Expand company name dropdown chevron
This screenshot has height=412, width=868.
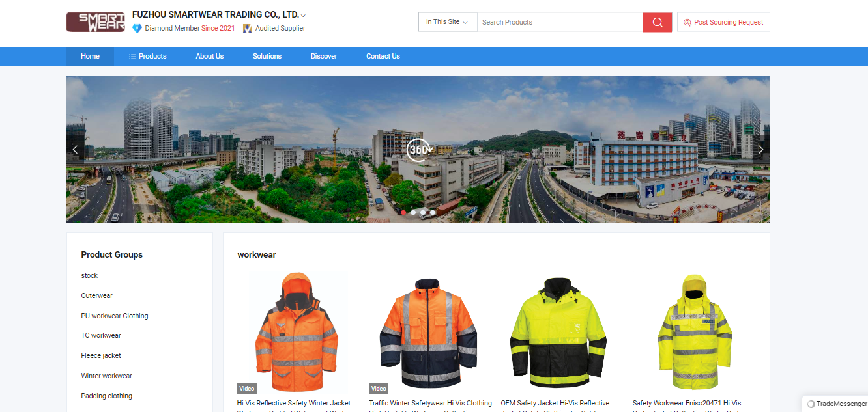pos(303,15)
